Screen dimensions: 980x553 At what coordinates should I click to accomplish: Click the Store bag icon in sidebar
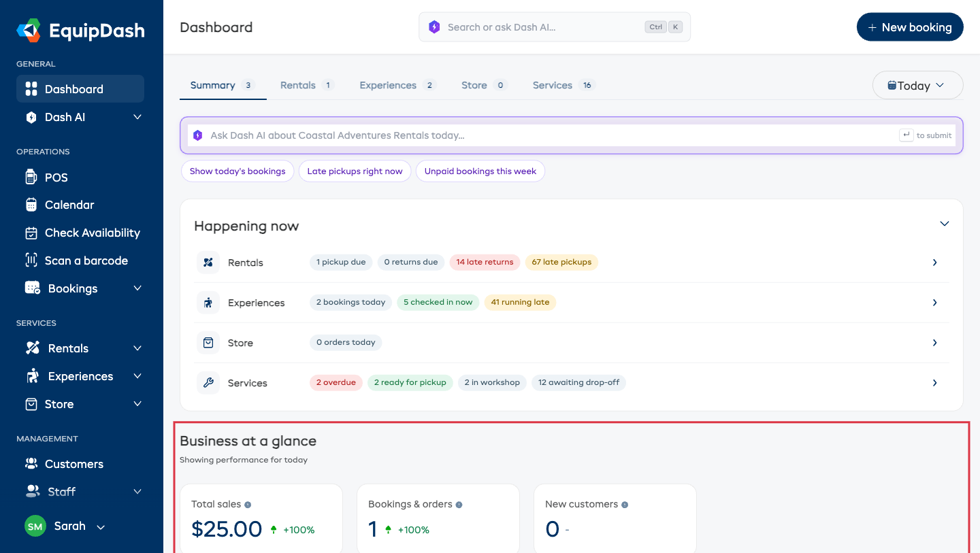click(31, 404)
